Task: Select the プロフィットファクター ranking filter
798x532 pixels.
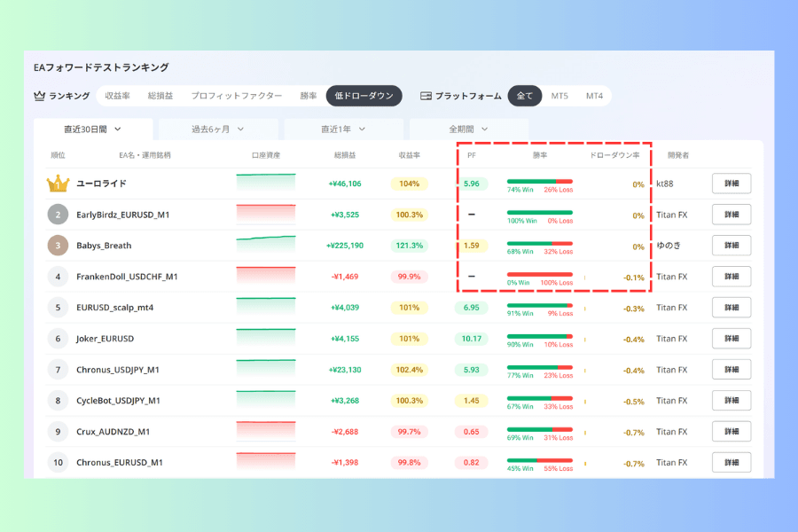Action: [237, 96]
